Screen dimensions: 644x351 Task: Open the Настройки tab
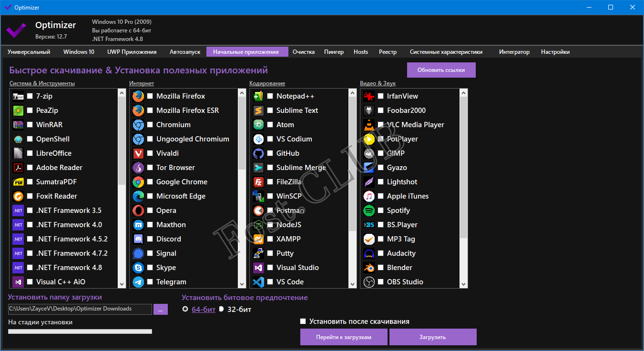[555, 52]
